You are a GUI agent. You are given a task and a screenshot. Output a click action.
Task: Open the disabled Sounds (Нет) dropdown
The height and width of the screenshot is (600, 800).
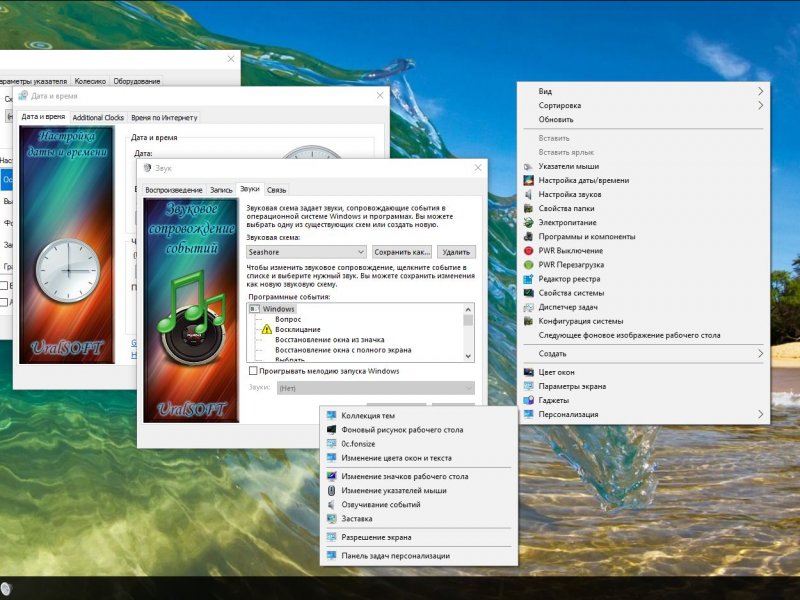376,388
